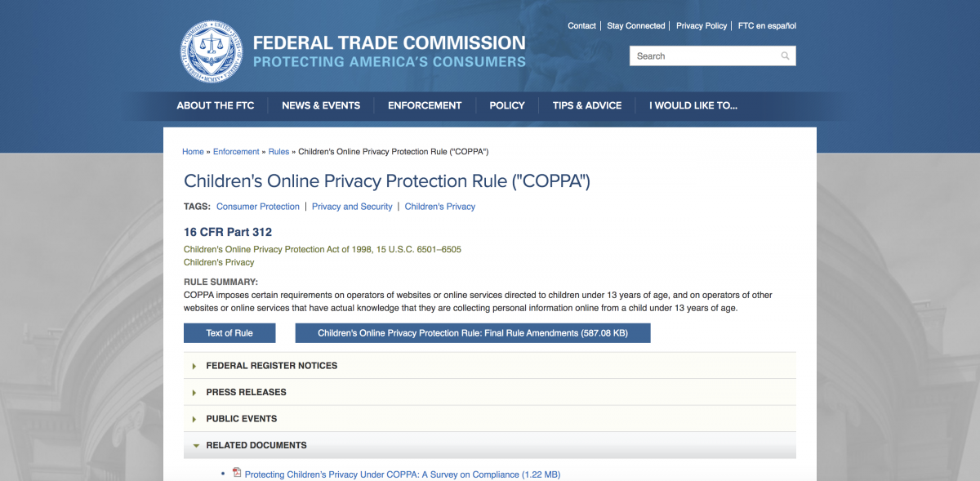Go to Home in the breadcrumb
This screenshot has width=980, height=481.
point(193,152)
